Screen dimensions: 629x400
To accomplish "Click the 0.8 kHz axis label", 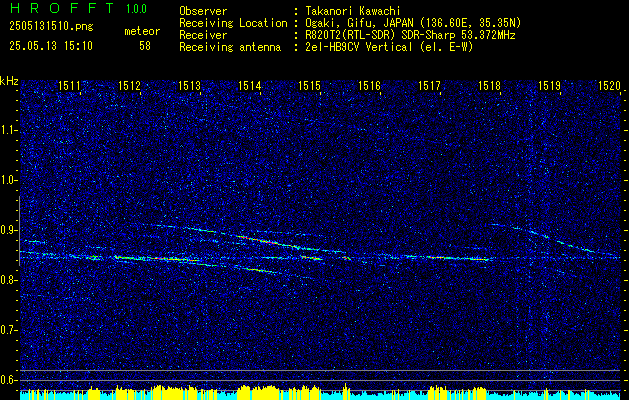I will coord(8,280).
